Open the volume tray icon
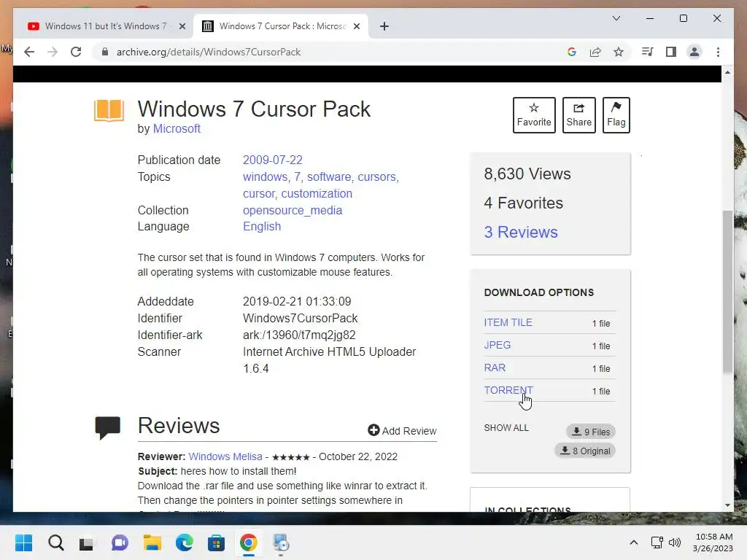 [x=675, y=542]
